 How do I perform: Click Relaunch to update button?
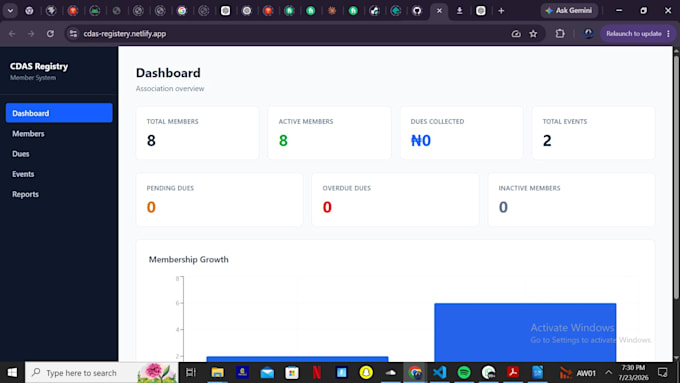(x=638, y=33)
